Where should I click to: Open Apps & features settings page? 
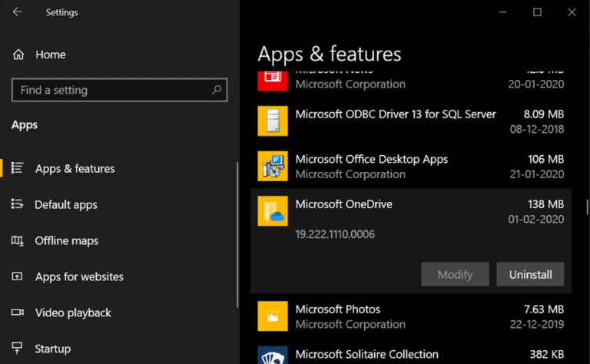(118, 168)
